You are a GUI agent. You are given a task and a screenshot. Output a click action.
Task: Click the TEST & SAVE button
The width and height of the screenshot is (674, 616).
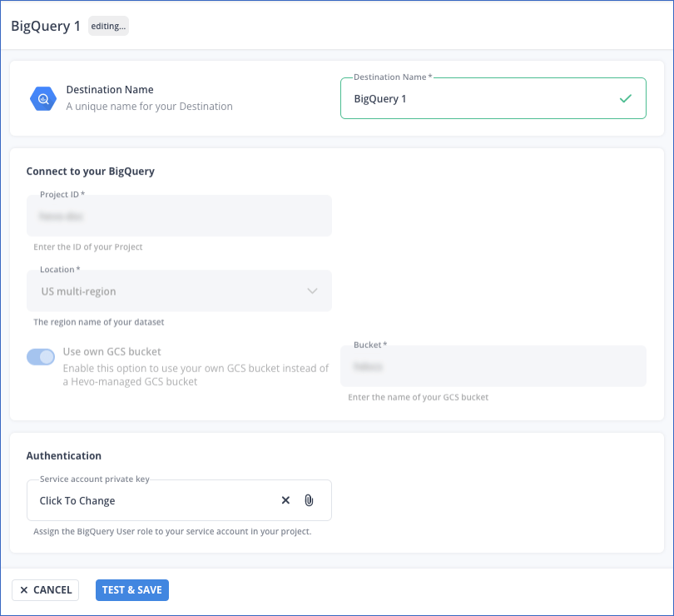(x=132, y=589)
